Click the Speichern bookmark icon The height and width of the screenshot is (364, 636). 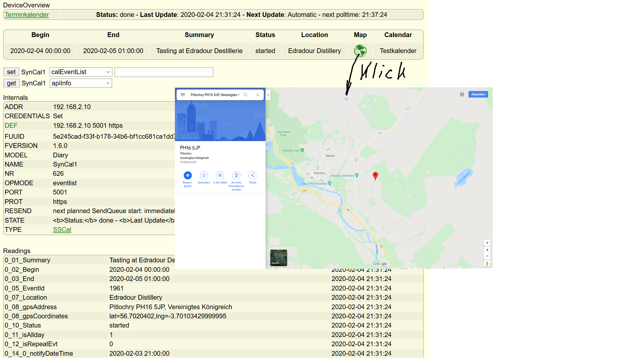(x=204, y=175)
